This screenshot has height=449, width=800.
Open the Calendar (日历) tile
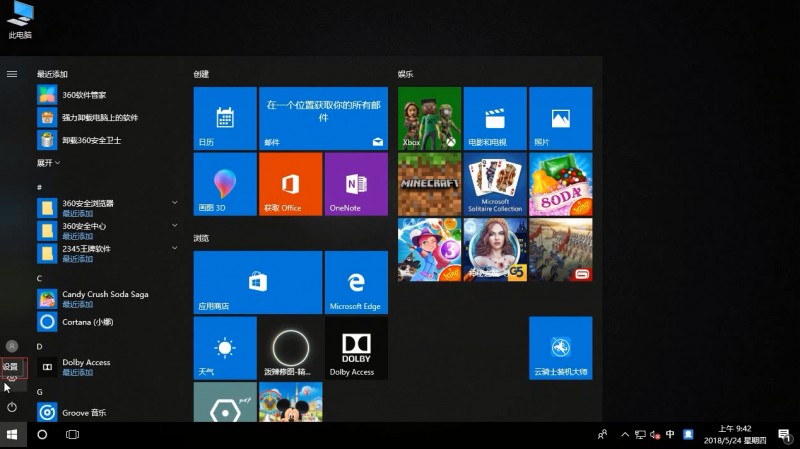tap(225, 118)
